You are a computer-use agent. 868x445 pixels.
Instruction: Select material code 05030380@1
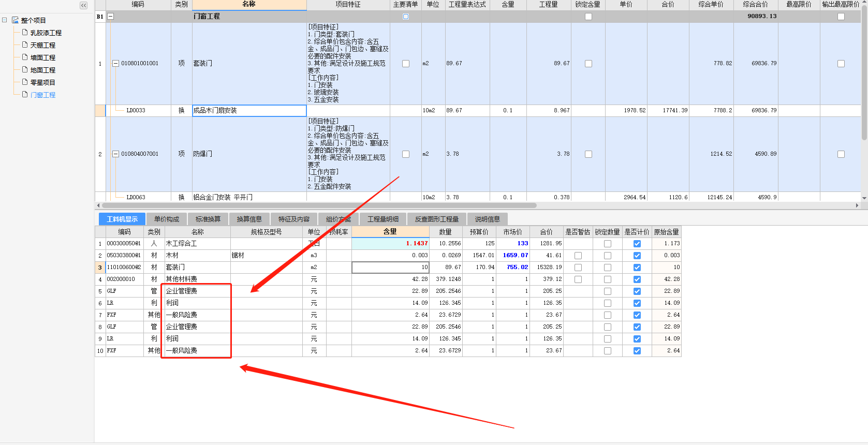pos(124,255)
